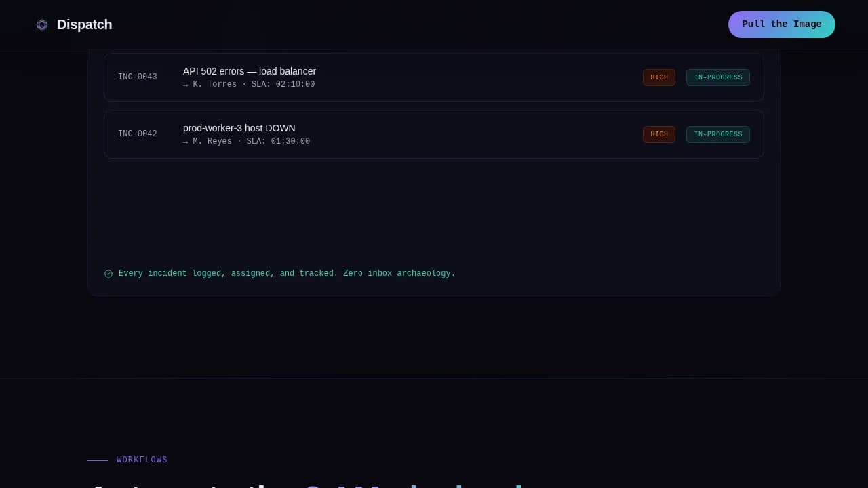Image resolution: width=868 pixels, height=488 pixels.
Task: Click the Dispatch hexagon logo icon
Action: 42,24
